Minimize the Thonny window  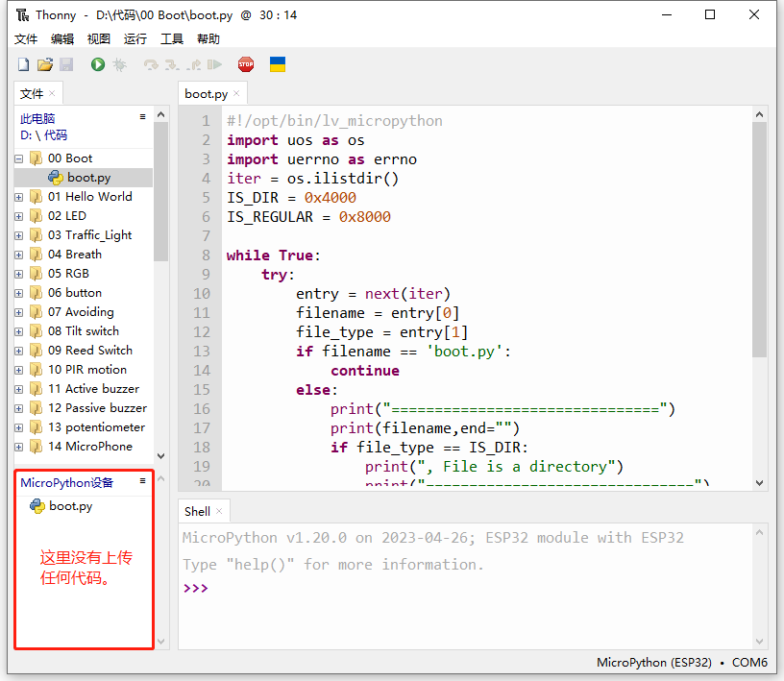pyautogui.click(x=667, y=15)
